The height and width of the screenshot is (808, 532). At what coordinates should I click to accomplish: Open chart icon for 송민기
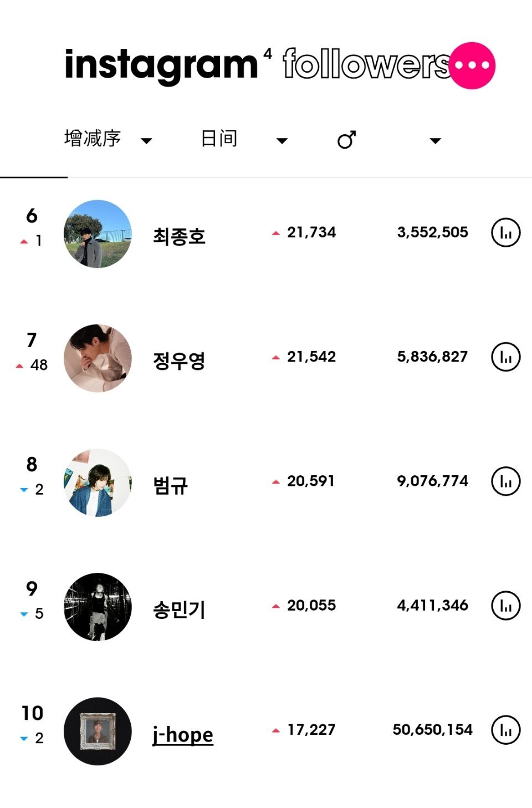506,606
